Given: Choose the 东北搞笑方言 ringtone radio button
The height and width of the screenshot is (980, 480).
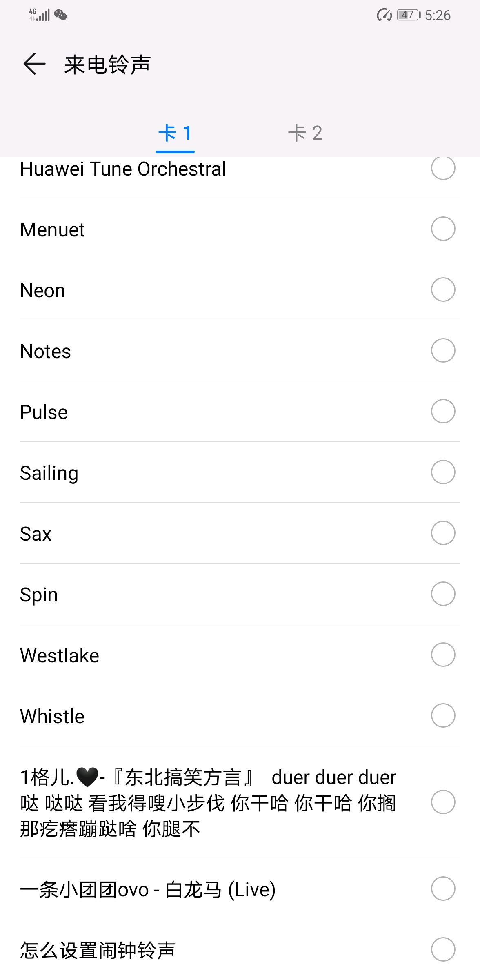Looking at the screenshot, I should [443, 802].
